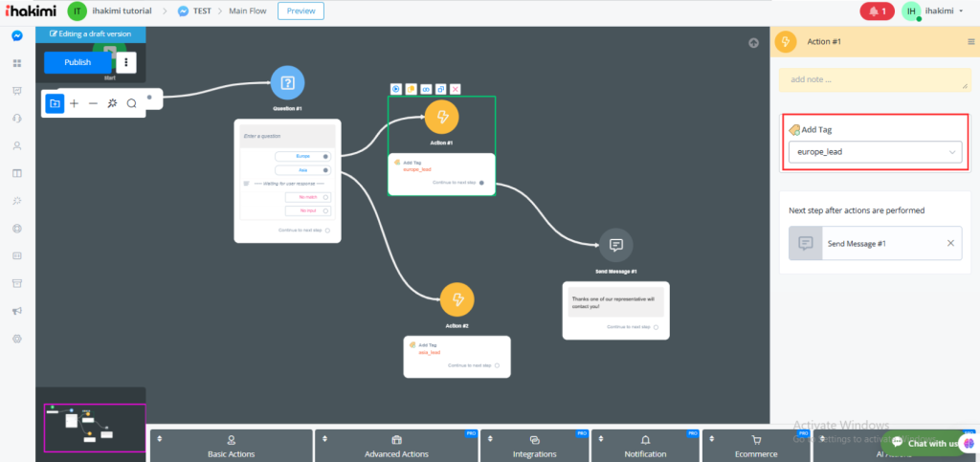The height and width of the screenshot is (462, 980).
Task: Click the No input output connector circle
Action: coord(326,210)
